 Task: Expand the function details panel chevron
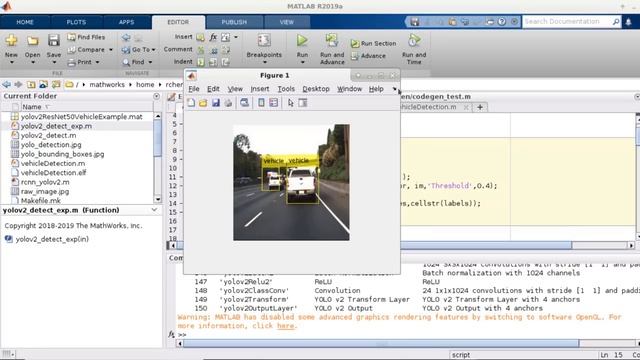pos(154,210)
